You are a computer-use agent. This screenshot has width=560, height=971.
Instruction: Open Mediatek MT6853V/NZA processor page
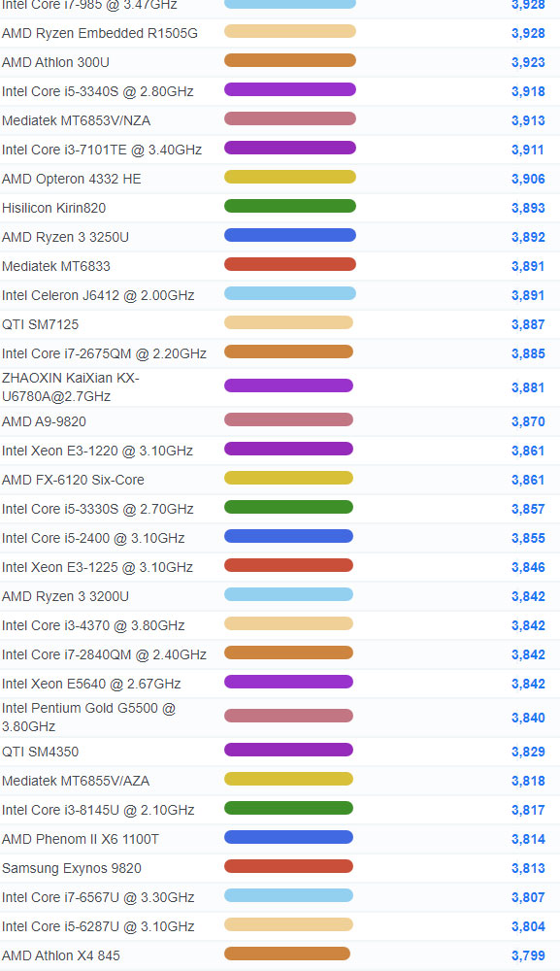(x=76, y=120)
